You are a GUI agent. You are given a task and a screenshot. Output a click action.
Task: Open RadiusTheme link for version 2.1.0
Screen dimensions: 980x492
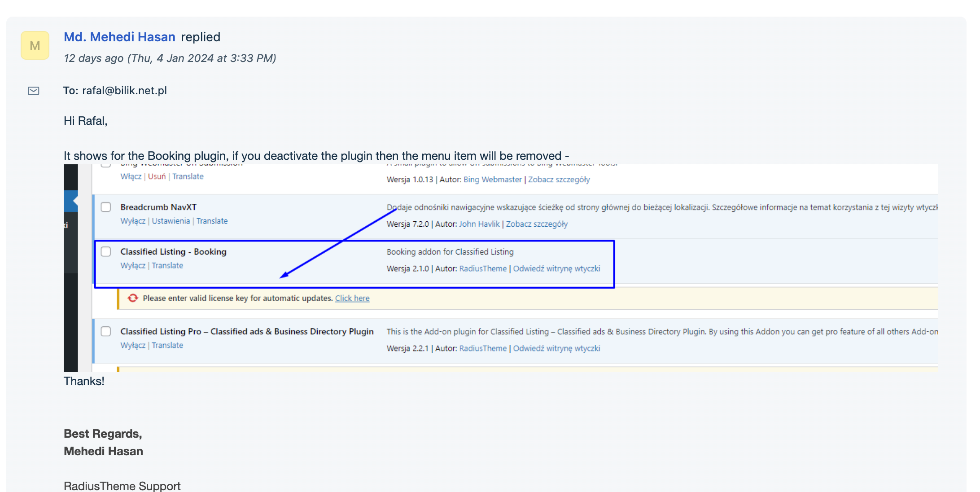point(483,268)
